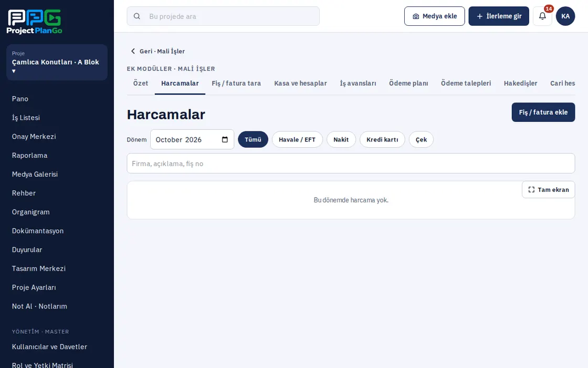Open Not Al · Notlarım

pyautogui.click(x=57, y=306)
